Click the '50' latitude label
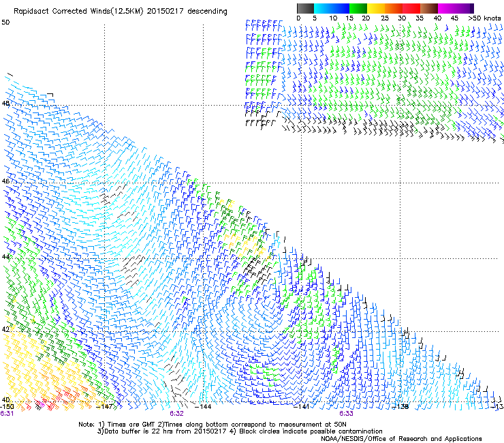The height and width of the screenshot is (443, 504). tap(5, 22)
